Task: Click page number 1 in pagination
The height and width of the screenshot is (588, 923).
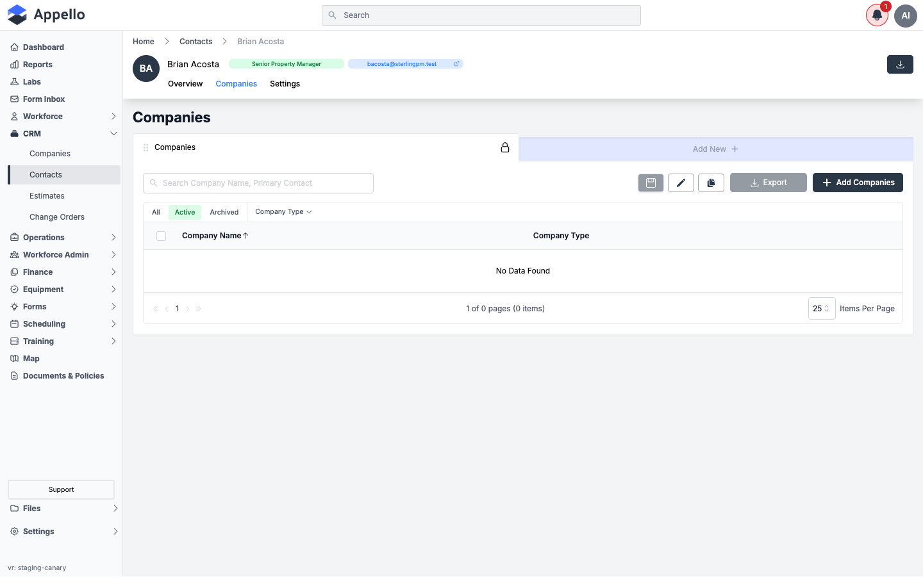Action: (178, 309)
